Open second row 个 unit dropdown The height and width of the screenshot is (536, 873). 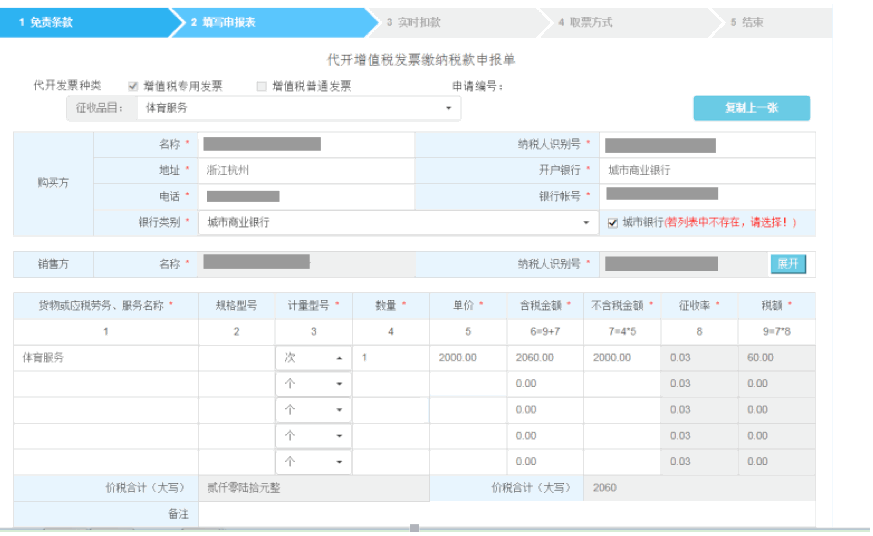click(313, 384)
